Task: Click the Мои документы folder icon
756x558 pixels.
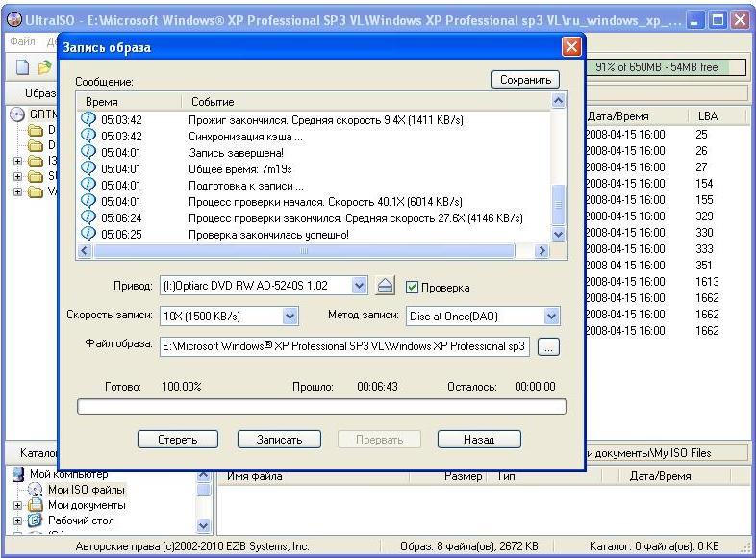Action: (x=35, y=505)
